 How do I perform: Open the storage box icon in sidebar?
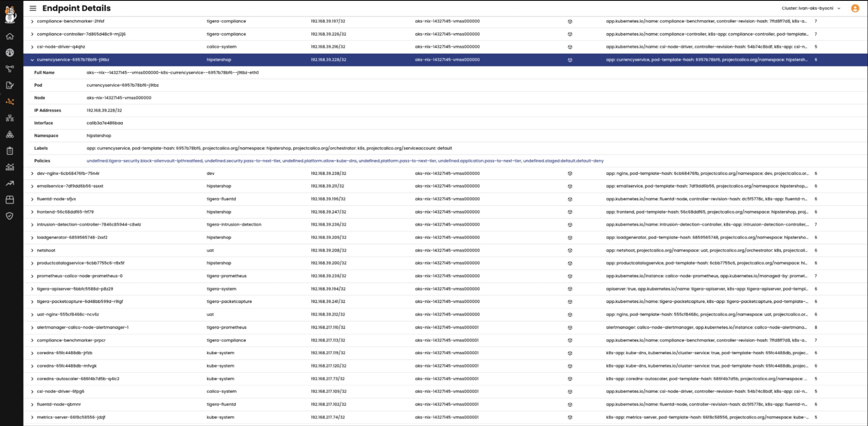10,200
